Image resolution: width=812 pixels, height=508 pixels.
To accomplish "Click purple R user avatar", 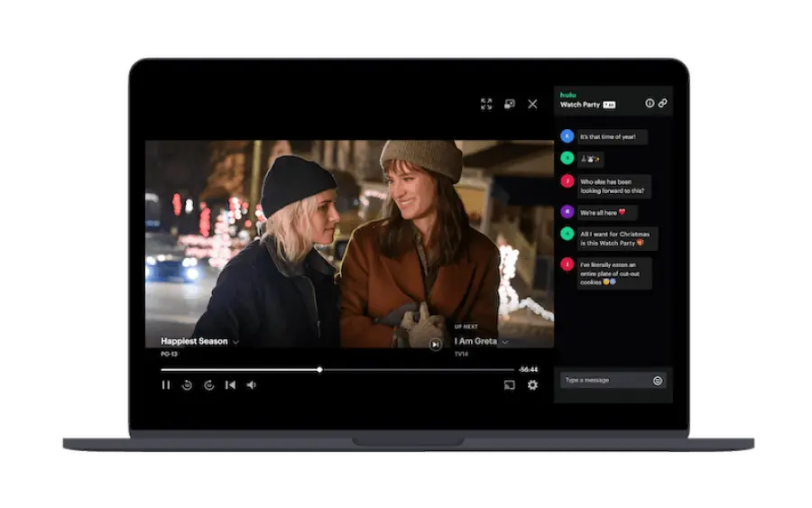I will [567, 211].
